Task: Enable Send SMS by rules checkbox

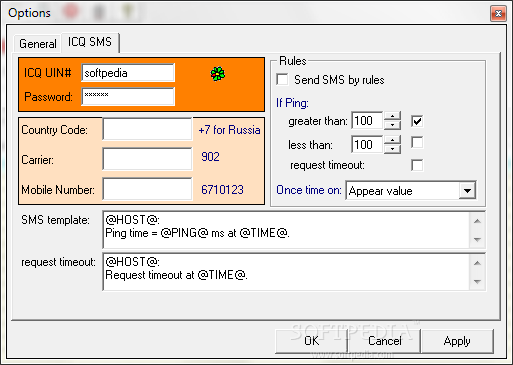Action: click(282, 80)
